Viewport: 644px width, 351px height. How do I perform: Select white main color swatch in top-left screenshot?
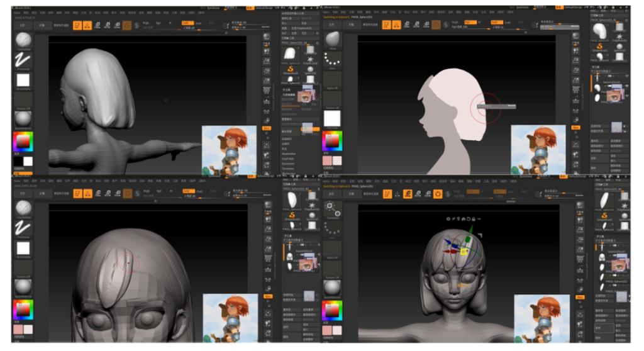tap(28, 161)
